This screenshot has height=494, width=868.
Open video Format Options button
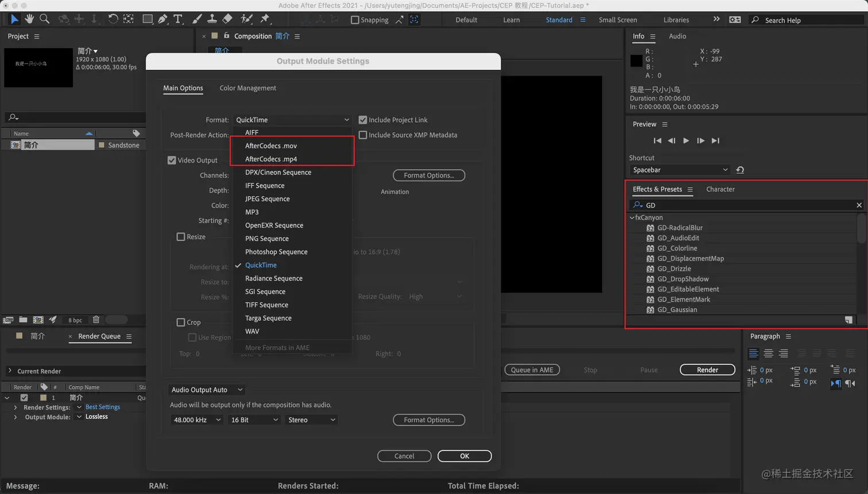tap(429, 176)
